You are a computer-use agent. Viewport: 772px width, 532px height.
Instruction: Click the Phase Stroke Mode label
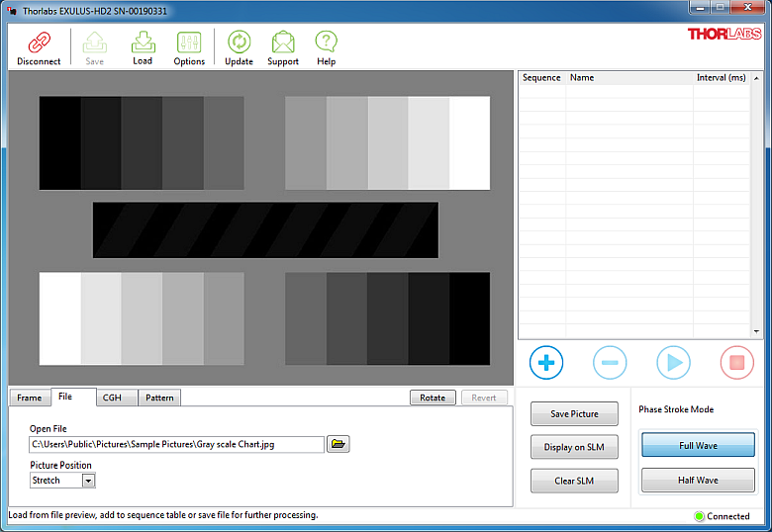tap(676, 409)
